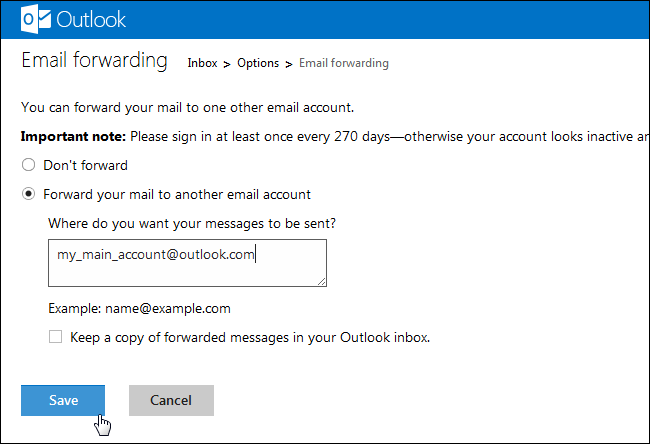Click the arrow separator after Inbox

point(227,64)
